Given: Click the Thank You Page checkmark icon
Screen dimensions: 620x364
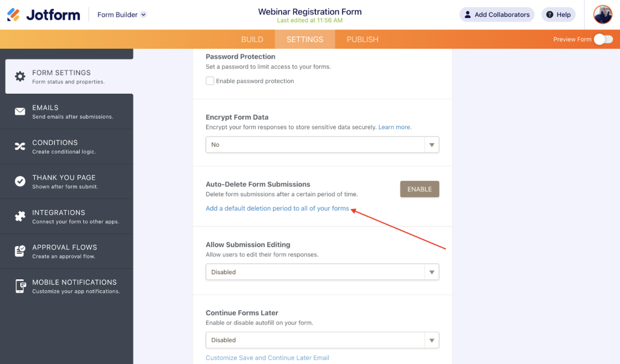Looking at the screenshot, I should pyautogui.click(x=20, y=181).
